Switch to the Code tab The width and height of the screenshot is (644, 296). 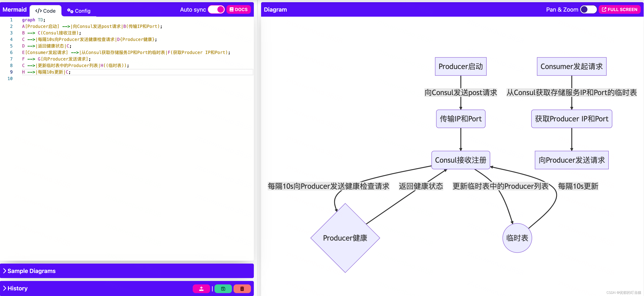pyautogui.click(x=46, y=11)
